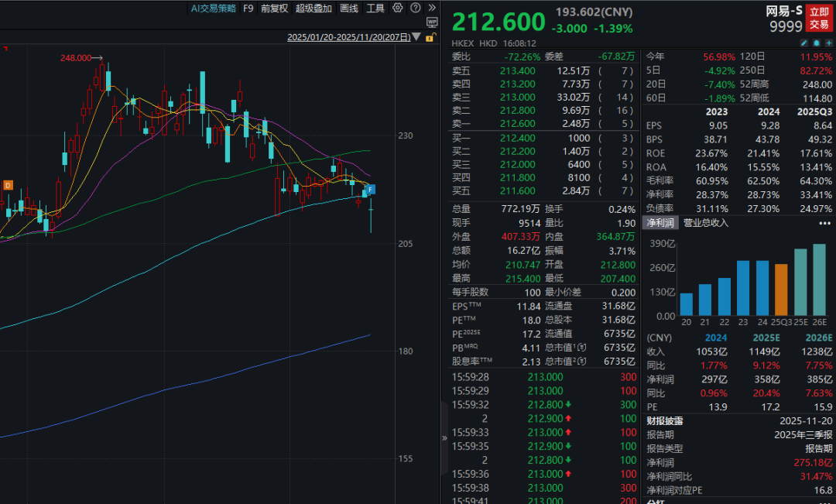Select 买一 bid price 212.400
836x504 pixels.
pos(518,138)
